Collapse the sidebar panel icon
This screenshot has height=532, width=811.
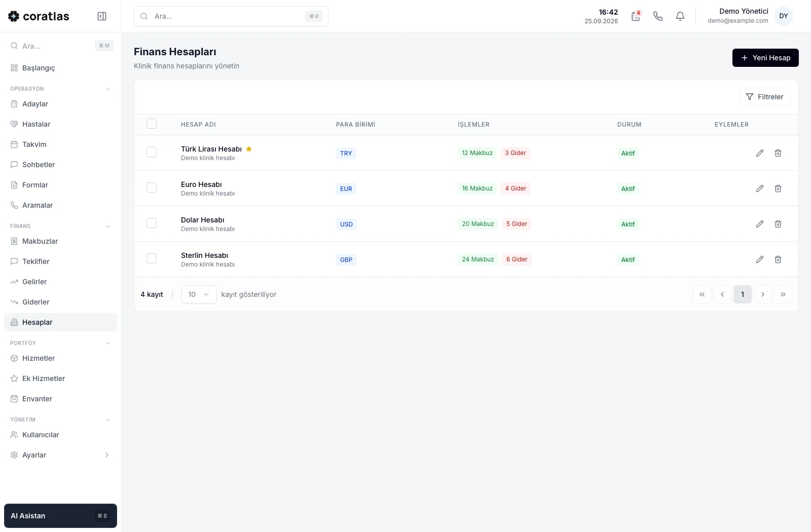coord(102,16)
